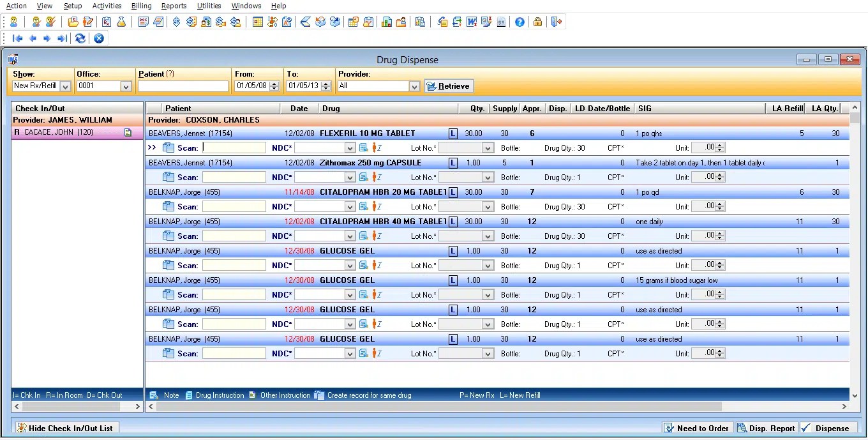Click the Rx prescription toolbar icon
868x440 pixels.
(x=107, y=22)
